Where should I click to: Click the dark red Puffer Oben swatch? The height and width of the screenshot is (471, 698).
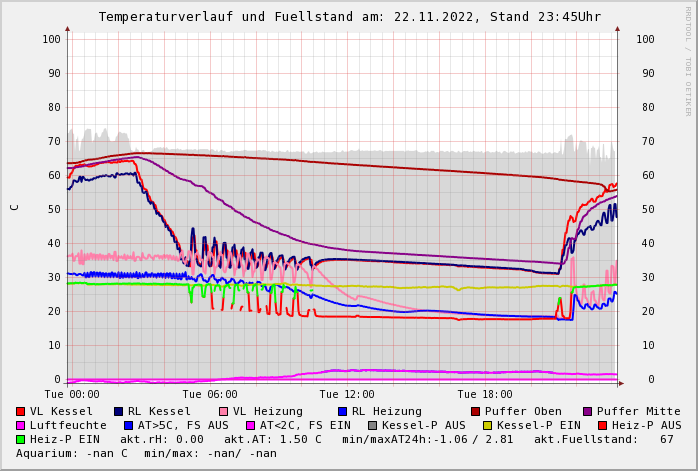tap(476, 412)
